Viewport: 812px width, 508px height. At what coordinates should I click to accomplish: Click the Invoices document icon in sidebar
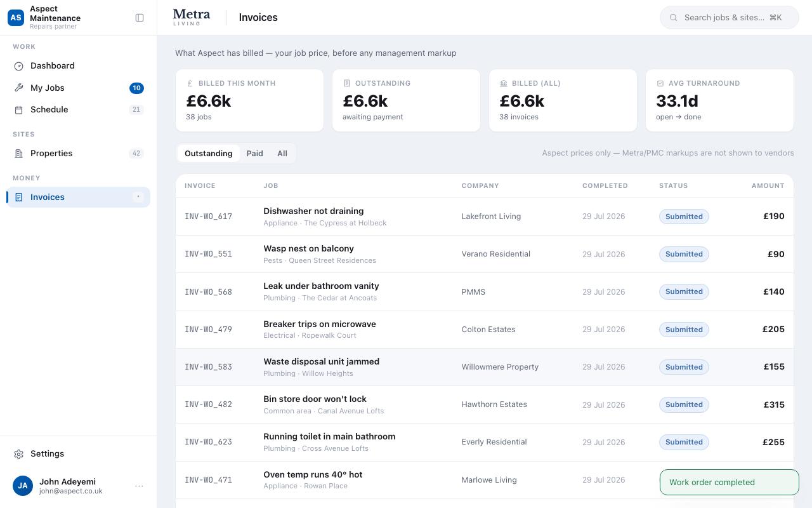pyautogui.click(x=18, y=197)
